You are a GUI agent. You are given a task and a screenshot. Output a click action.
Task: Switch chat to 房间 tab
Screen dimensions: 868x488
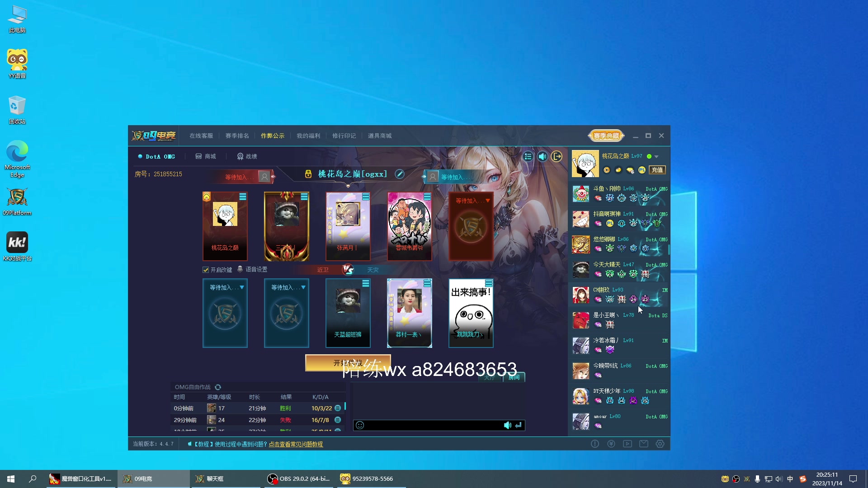click(514, 377)
